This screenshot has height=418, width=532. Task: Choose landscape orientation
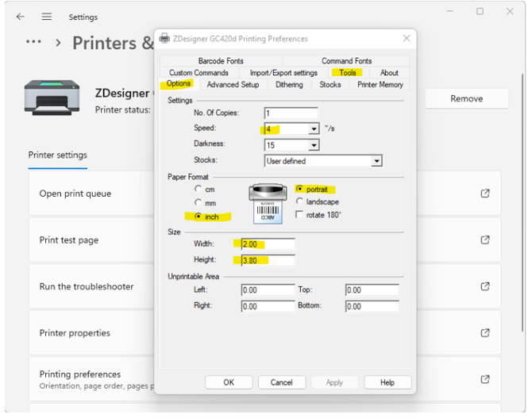(x=299, y=201)
